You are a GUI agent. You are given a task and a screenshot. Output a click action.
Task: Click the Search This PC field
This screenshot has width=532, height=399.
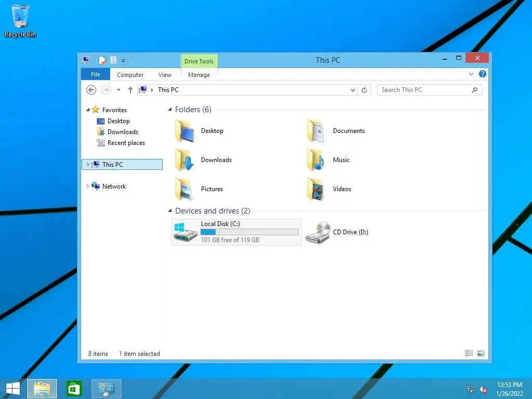pyautogui.click(x=430, y=90)
